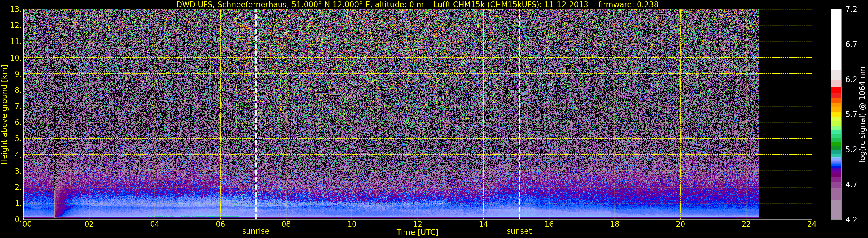Click the time axis tick "12"
The width and height of the screenshot is (868, 238).
[417, 224]
